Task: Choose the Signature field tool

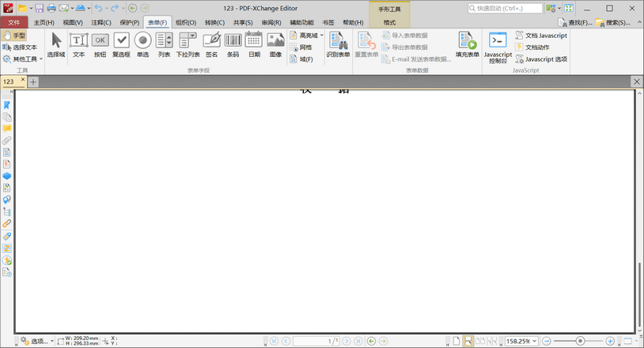Action: [211, 45]
